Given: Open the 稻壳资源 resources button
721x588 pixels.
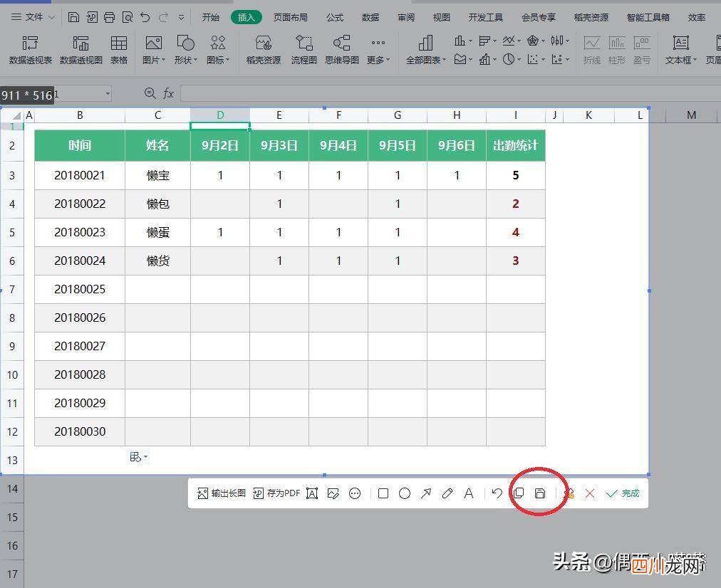Looking at the screenshot, I should tap(264, 50).
